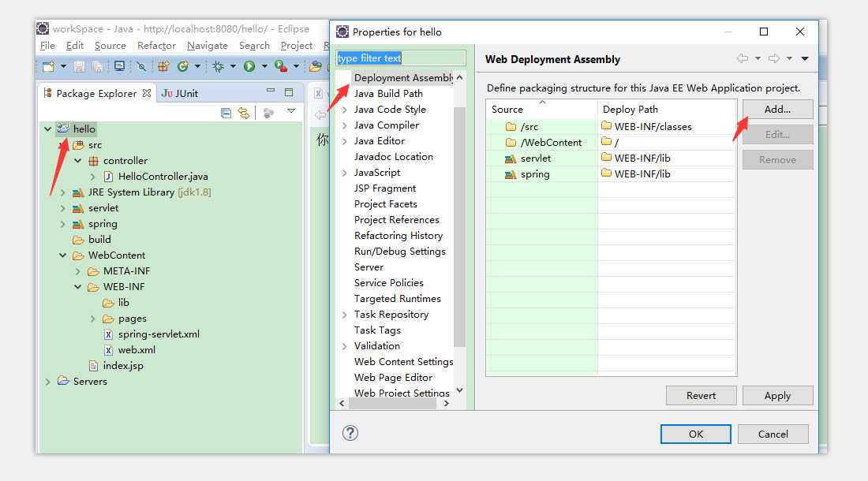The image size is (868, 481).
Task: Click the New Java Package toolbar icon
Action: [163, 67]
